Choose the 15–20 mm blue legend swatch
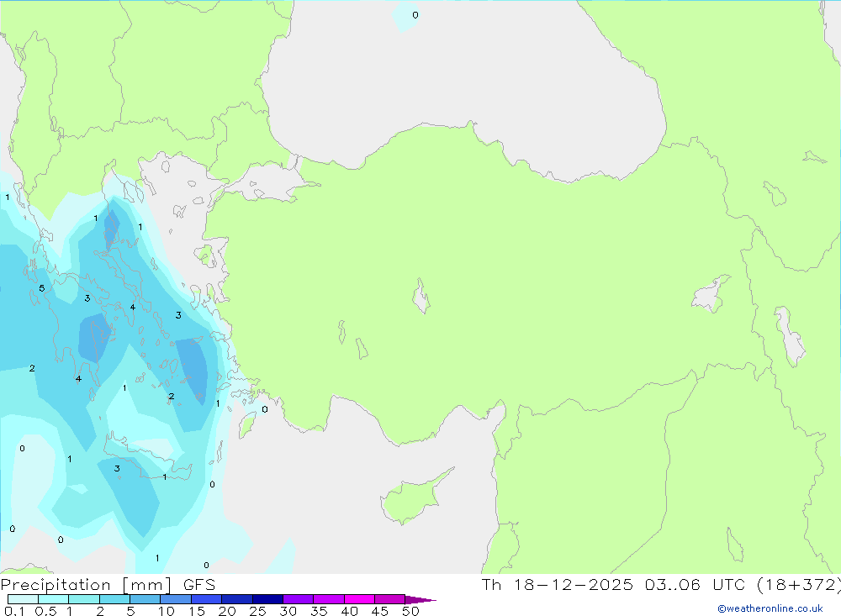Screen dimensions: 841x616 click(207, 599)
